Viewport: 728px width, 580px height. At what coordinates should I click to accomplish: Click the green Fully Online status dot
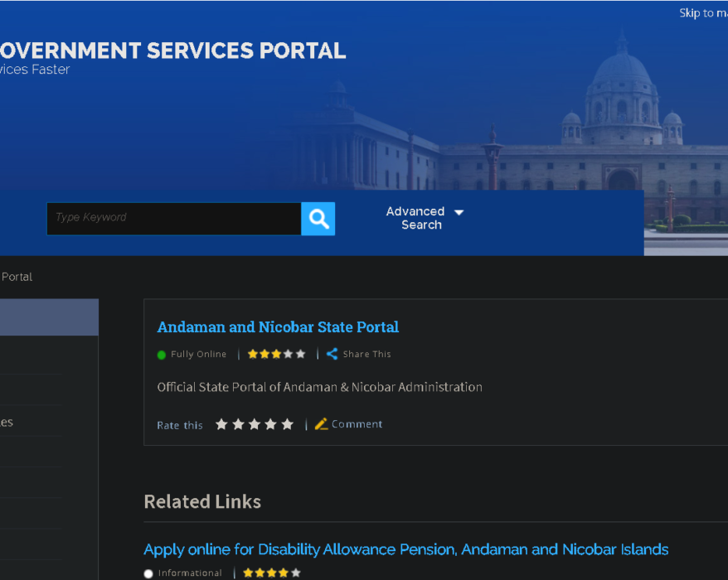pos(162,355)
